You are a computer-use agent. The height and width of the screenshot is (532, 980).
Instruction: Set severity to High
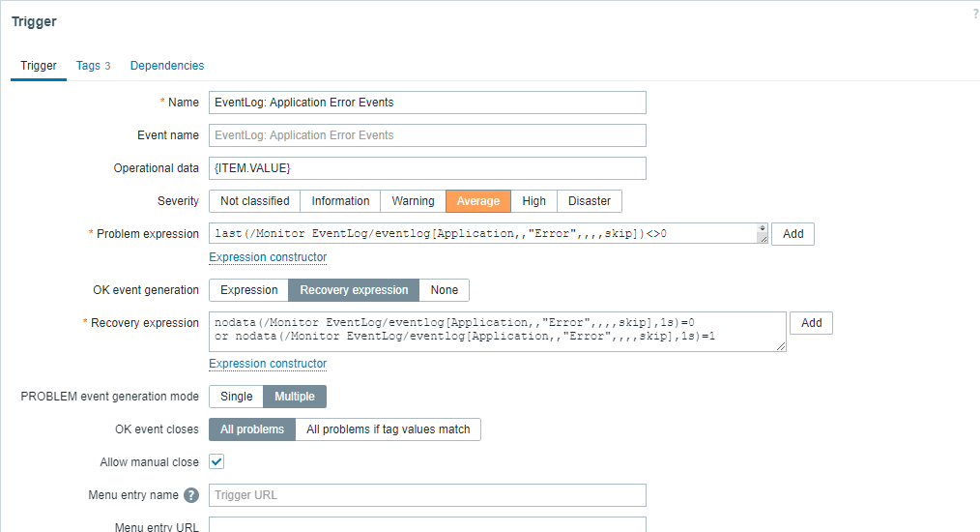pyautogui.click(x=533, y=201)
